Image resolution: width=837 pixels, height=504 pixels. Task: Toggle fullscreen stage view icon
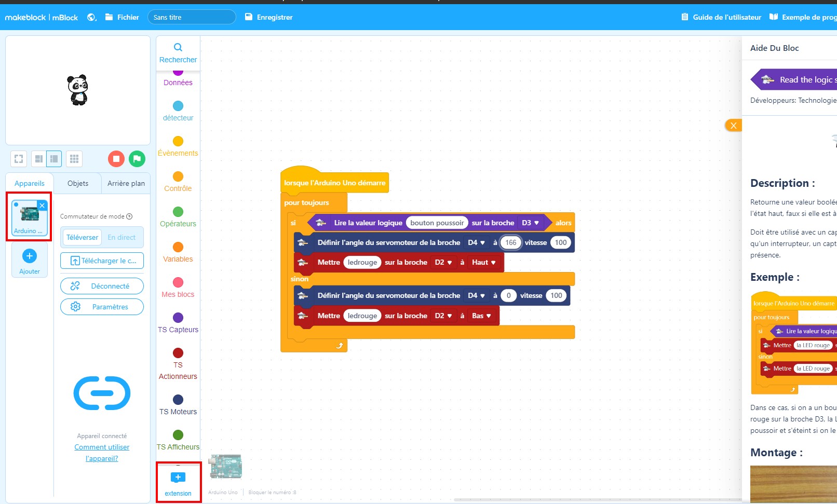click(19, 159)
